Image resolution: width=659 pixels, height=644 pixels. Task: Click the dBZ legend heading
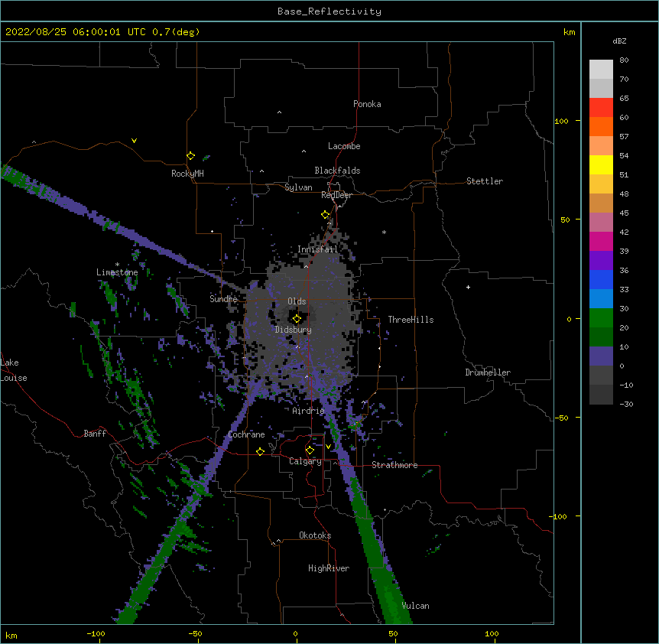click(619, 41)
